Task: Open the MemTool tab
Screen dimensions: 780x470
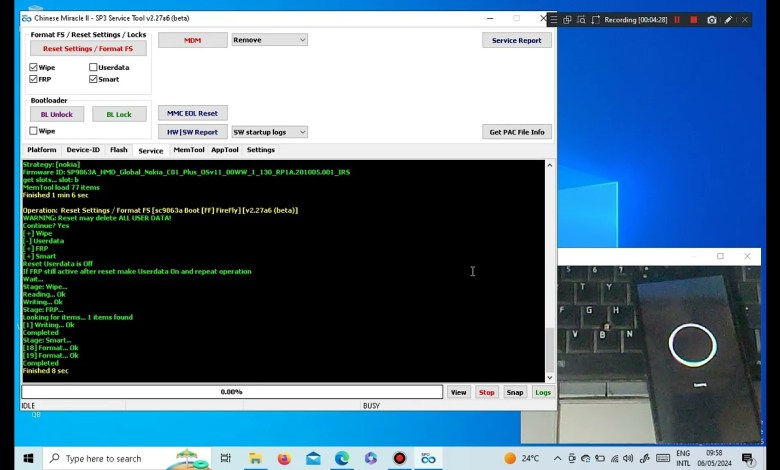Action: [189, 150]
